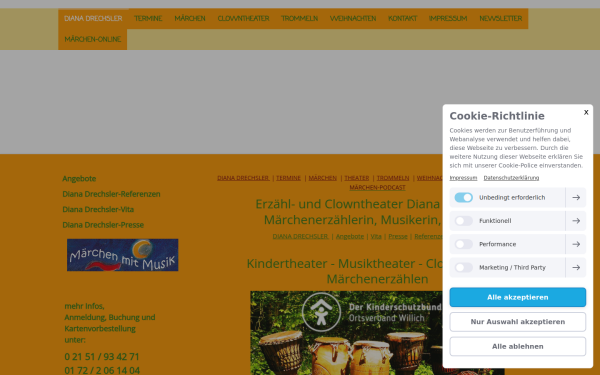This screenshot has width=600, height=375.
Task: Expand Marketing / Third Party details arrow
Action: (x=576, y=267)
